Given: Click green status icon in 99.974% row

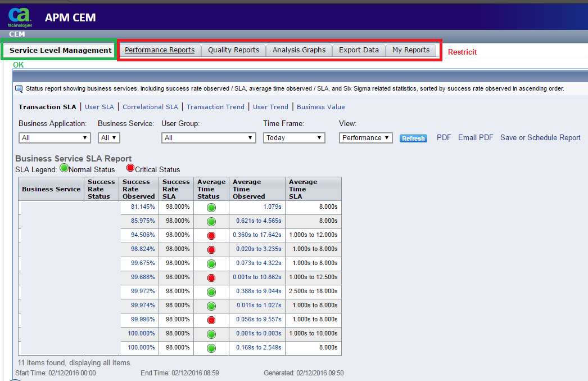Looking at the screenshot, I should coord(211,306).
